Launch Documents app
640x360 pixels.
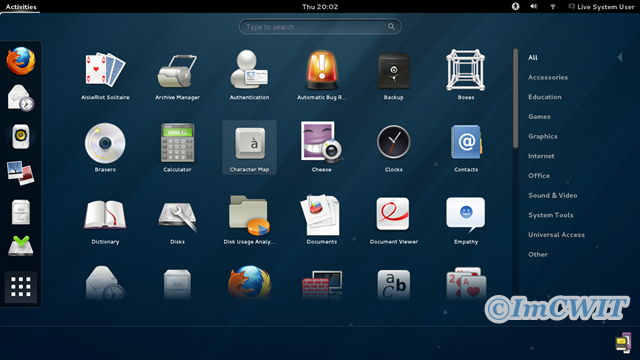click(x=322, y=220)
